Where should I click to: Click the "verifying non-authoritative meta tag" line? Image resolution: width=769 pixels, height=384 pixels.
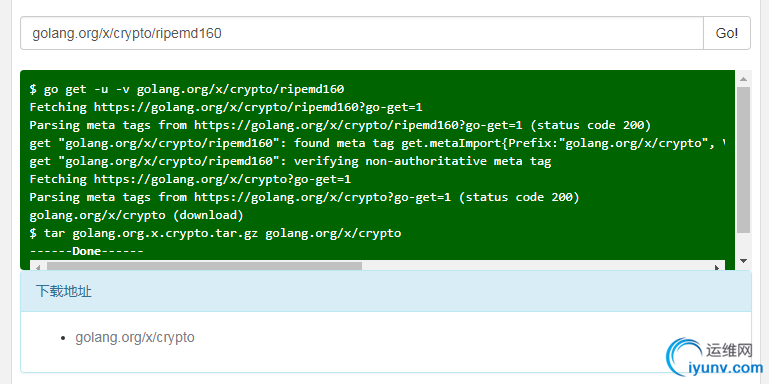coord(290,161)
